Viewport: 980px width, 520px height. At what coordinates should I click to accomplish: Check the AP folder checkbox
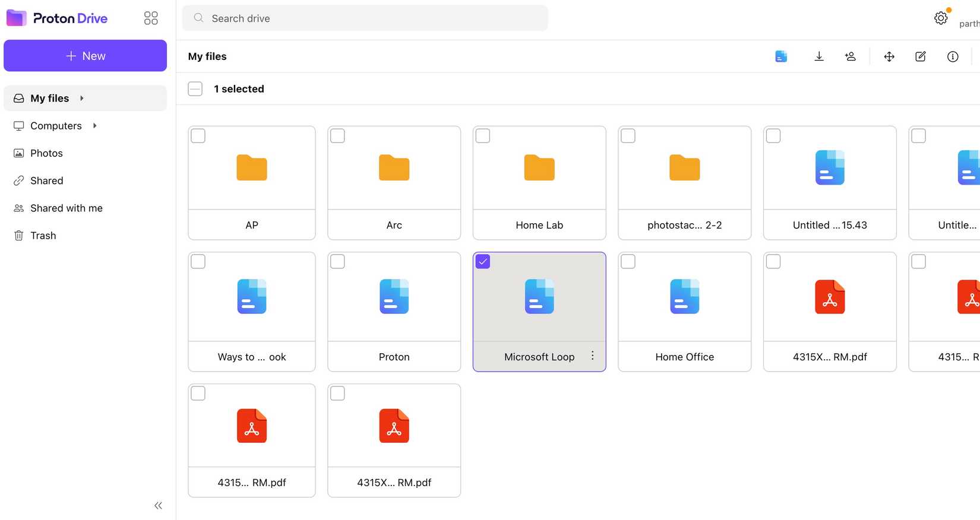198,136
